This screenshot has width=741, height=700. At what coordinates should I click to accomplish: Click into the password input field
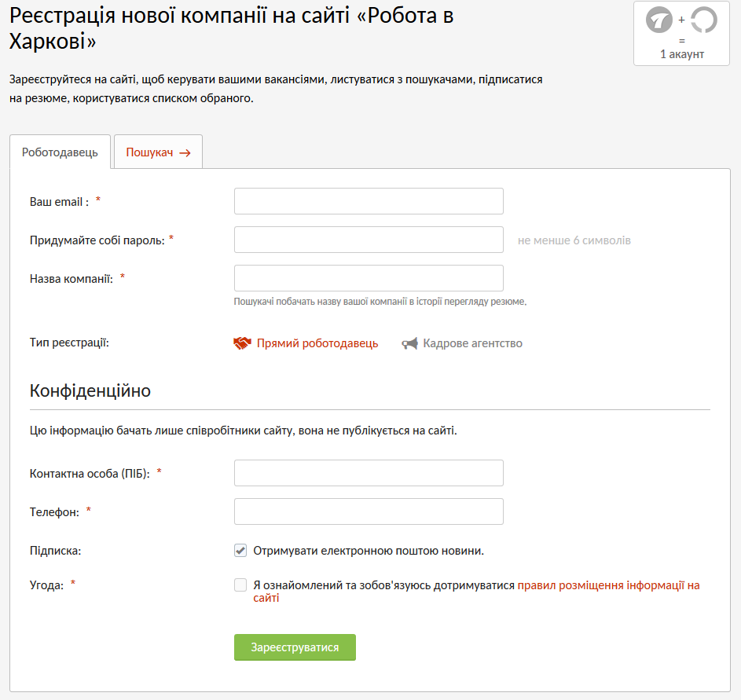(x=369, y=240)
